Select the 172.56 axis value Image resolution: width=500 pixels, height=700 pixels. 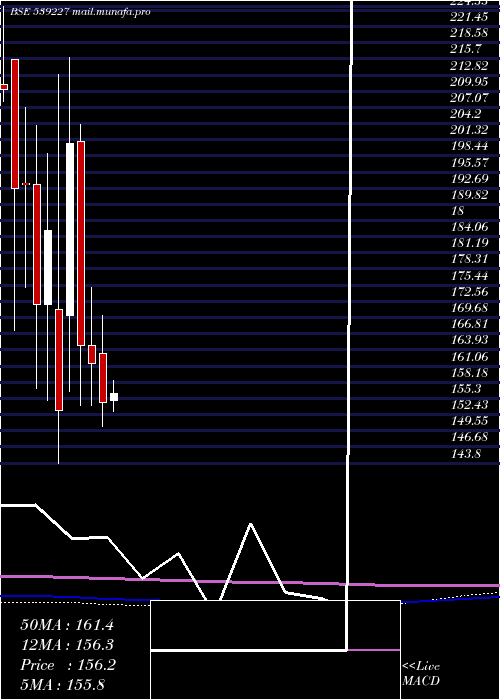coord(469,292)
